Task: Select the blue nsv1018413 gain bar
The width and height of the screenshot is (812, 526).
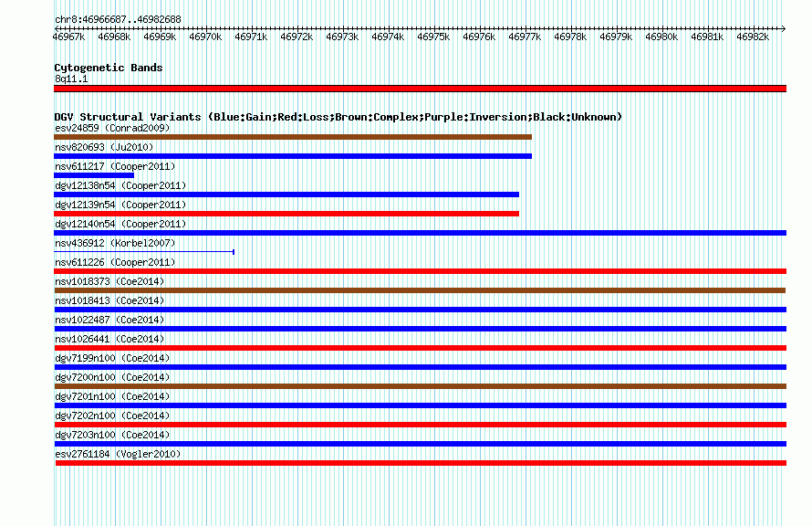Action: 420,310
